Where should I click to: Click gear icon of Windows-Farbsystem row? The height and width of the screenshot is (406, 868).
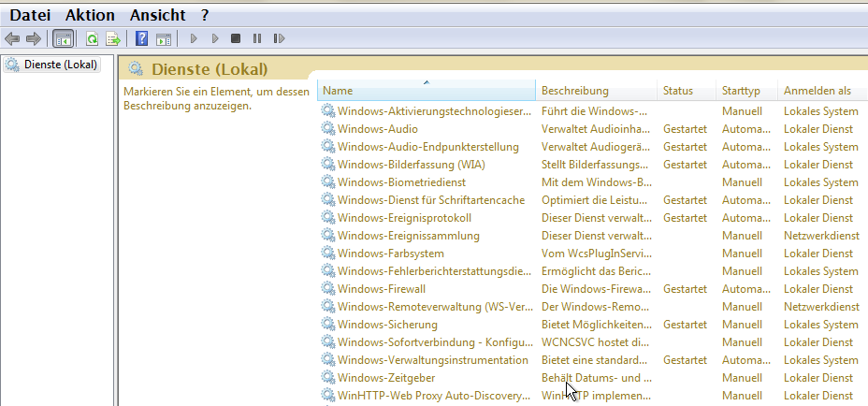tap(328, 254)
